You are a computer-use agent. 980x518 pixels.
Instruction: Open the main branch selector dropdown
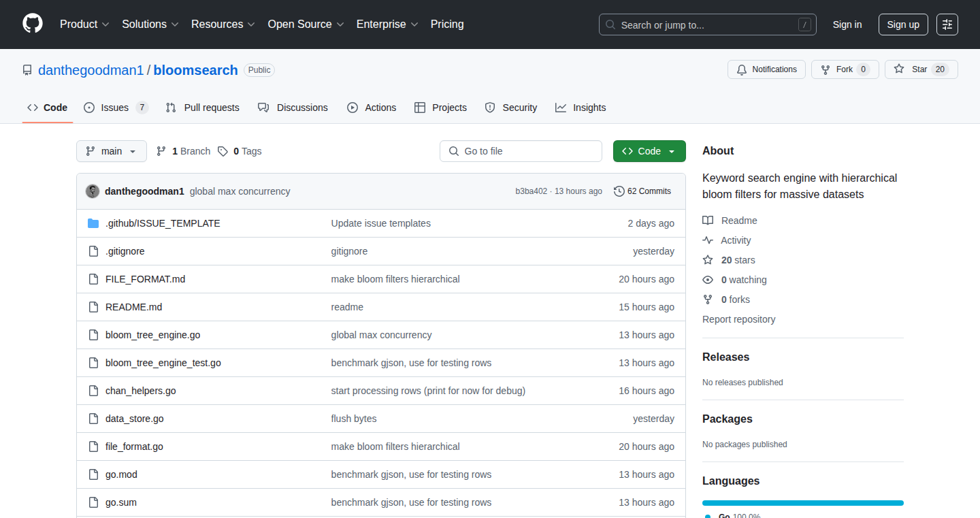112,151
